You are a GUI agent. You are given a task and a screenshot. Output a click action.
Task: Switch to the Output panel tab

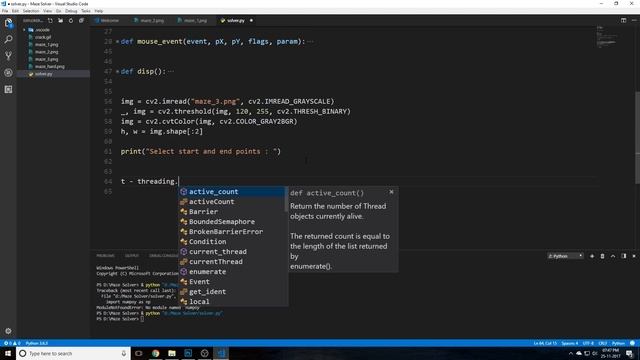point(131,256)
